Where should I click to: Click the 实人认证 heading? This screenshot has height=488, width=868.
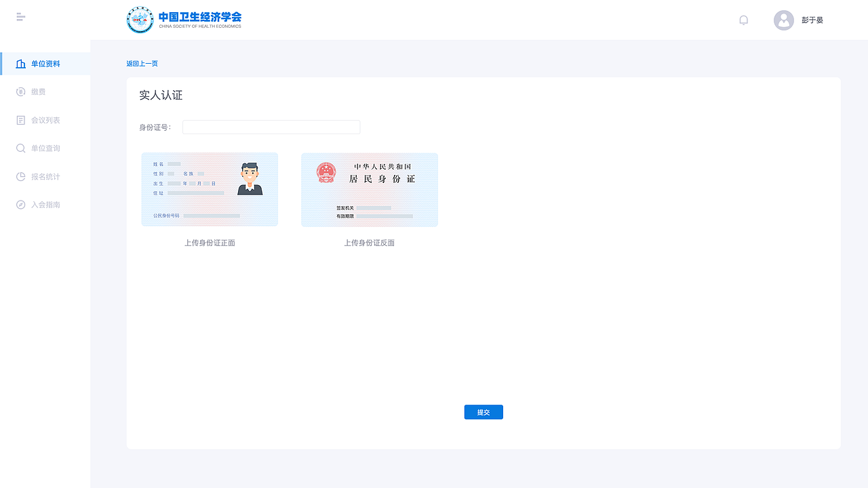(x=161, y=96)
